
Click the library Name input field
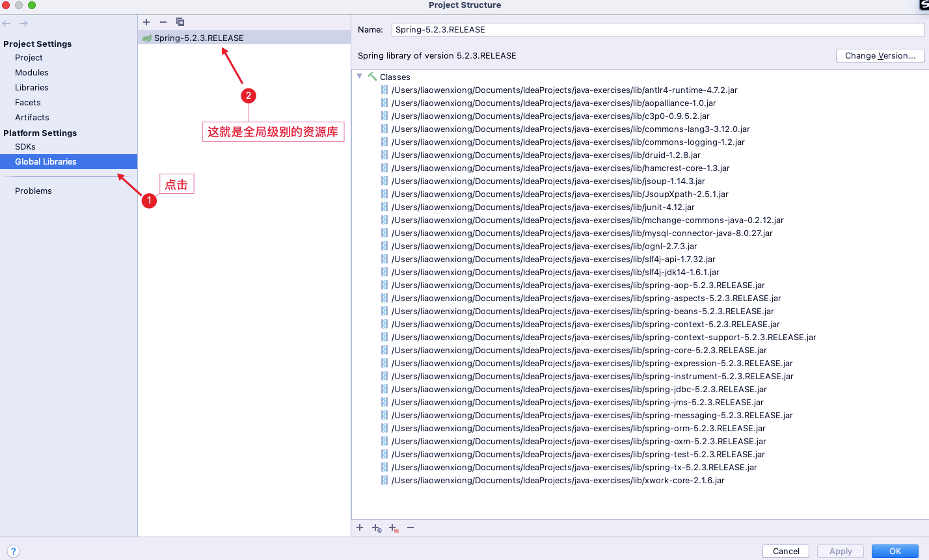(658, 30)
